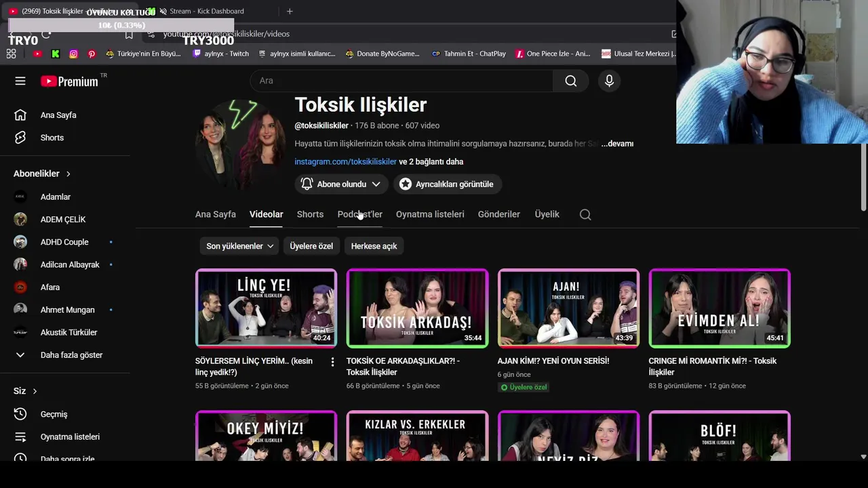
Task: Click the Ara search input field
Action: [x=401, y=81]
